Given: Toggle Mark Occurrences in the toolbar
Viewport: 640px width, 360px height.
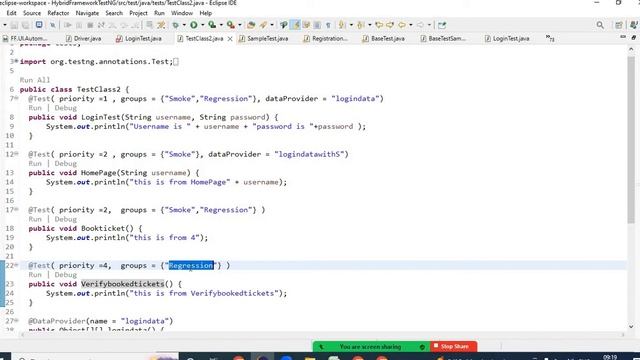Looking at the screenshot, I should [295, 25].
